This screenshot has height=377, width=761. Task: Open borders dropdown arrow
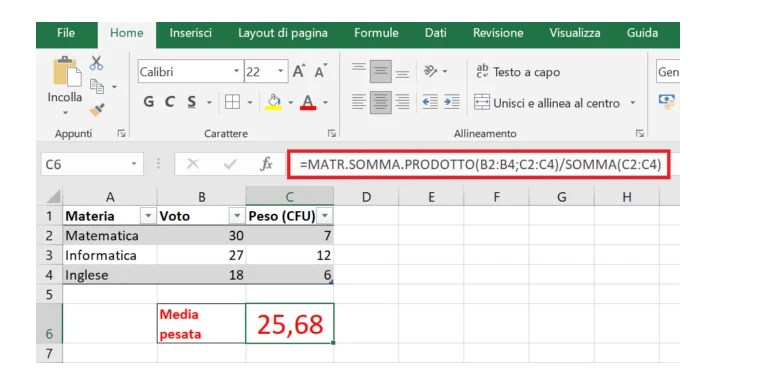[250, 103]
